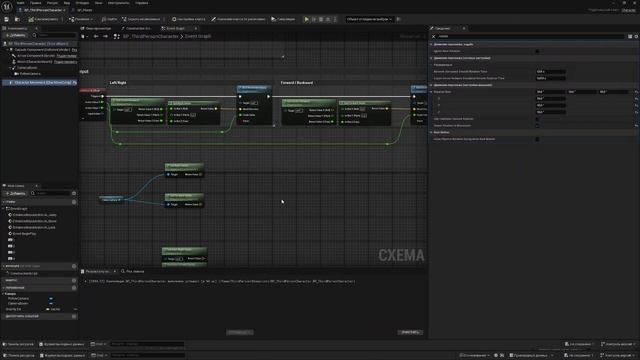Image resolution: width=640 pixels, height=360 pixels.
Task: Open Class Defaults toolbar button
Action: [238, 19]
